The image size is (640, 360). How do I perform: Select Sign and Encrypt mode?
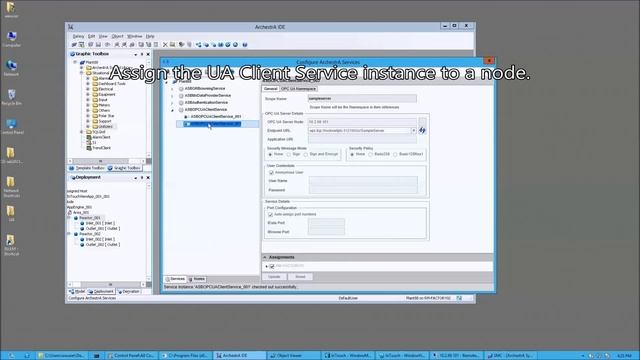(x=306, y=154)
